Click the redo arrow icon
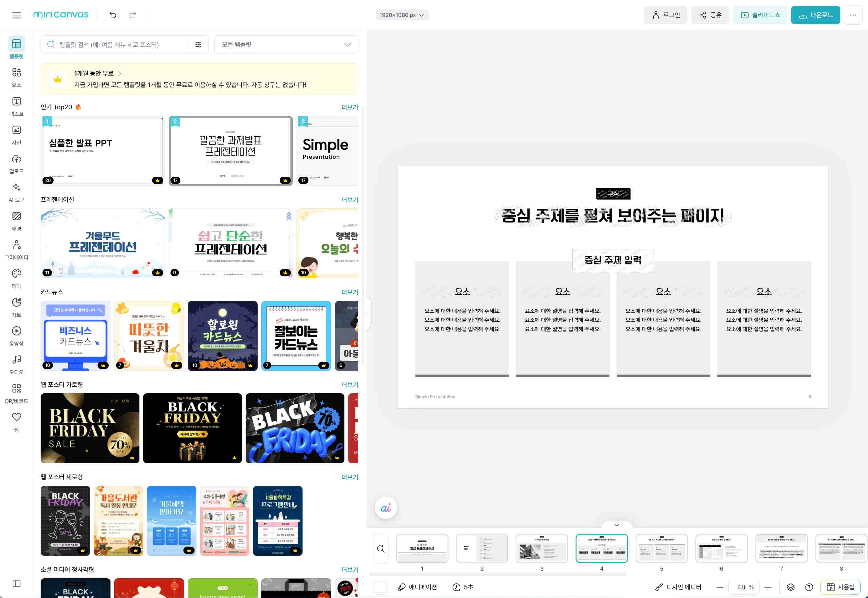The height and width of the screenshot is (598, 868). (133, 15)
